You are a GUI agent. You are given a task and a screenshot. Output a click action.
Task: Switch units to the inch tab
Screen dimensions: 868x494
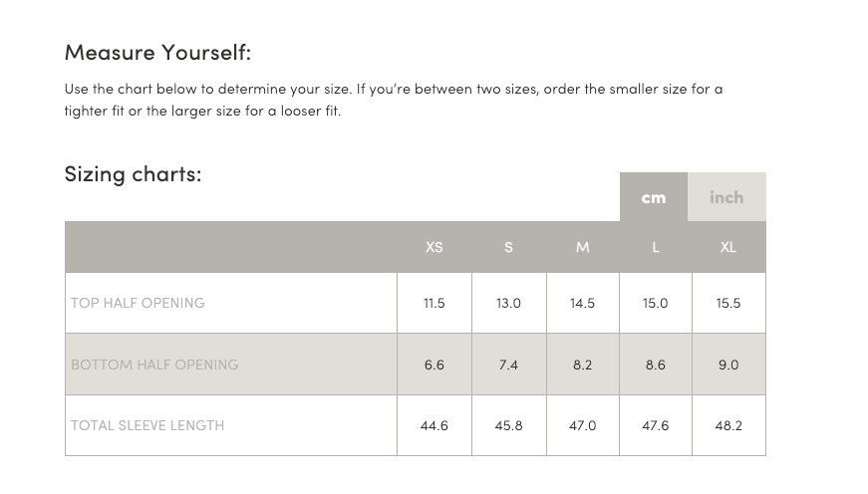726,197
